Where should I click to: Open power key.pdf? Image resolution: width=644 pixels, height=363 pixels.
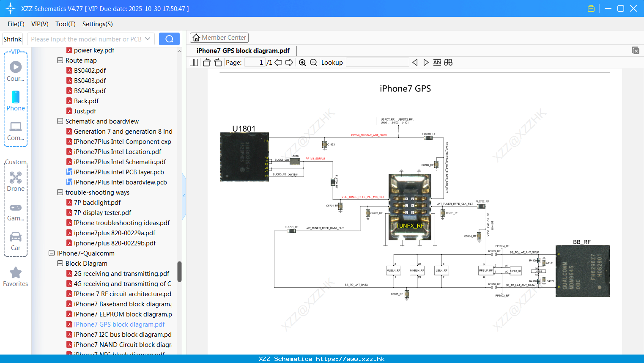coord(94,50)
